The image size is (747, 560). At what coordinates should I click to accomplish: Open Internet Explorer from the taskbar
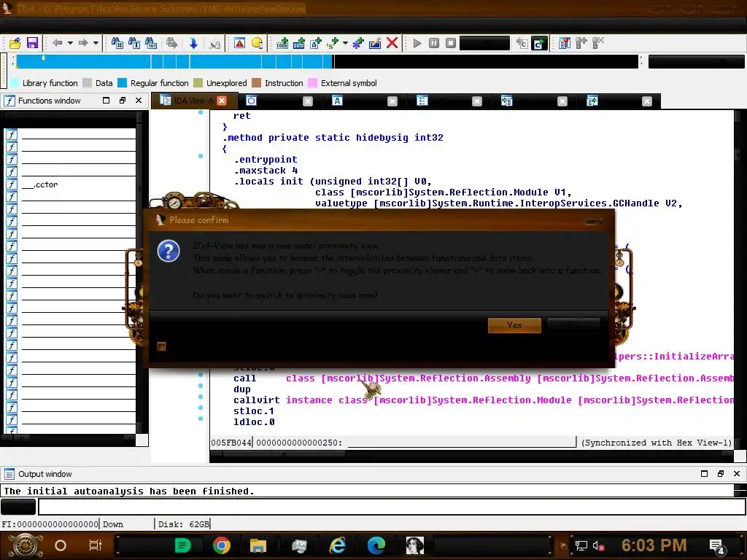pyautogui.click(x=337, y=545)
